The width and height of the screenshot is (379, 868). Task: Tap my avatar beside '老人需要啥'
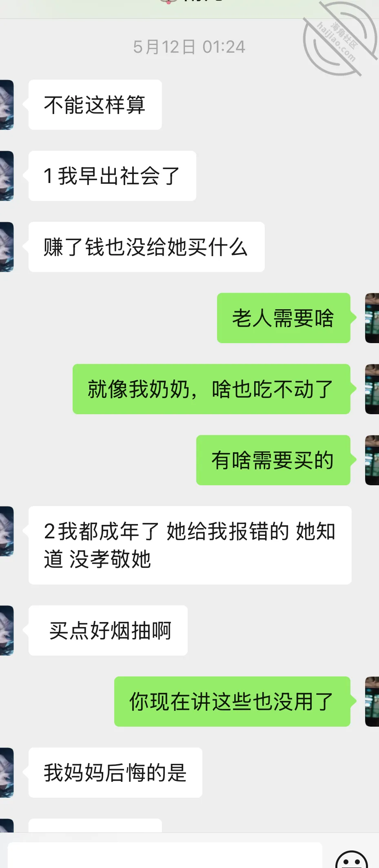click(x=372, y=318)
